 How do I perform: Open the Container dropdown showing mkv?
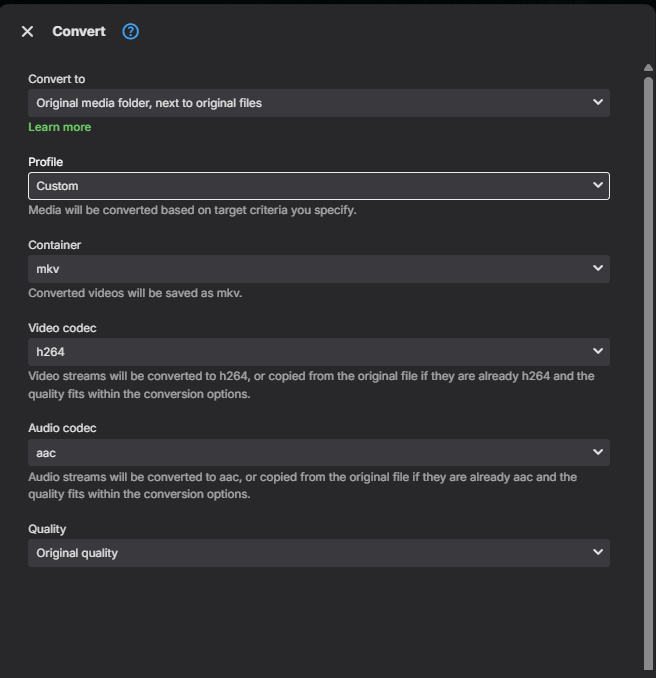click(319, 269)
